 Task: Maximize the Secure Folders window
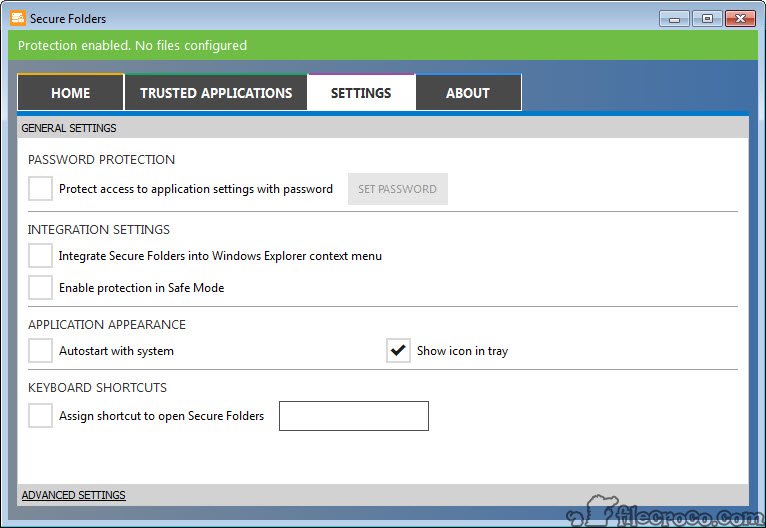[x=707, y=19]
